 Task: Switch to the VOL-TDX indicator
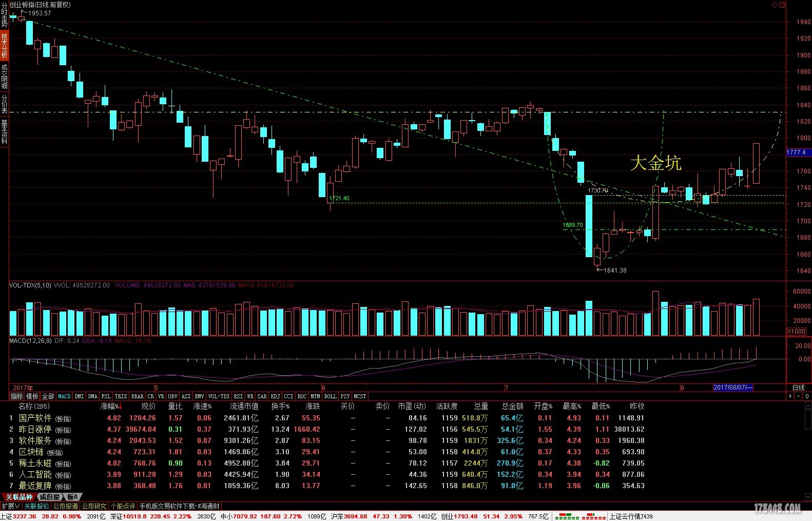point(219,396)
